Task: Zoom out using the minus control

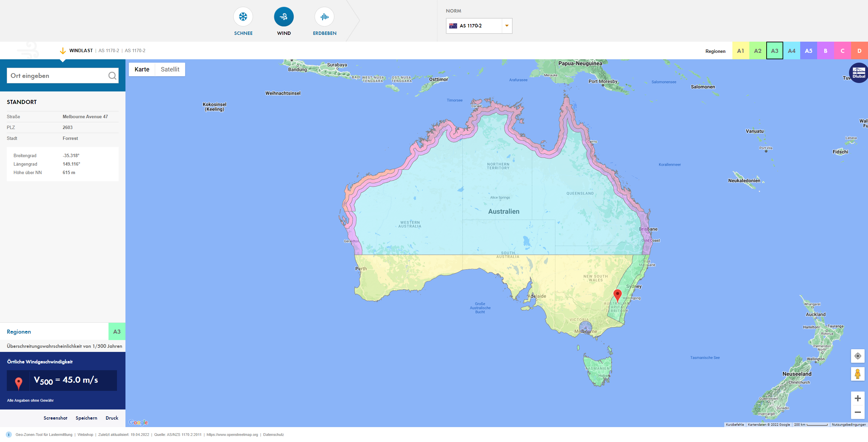Action: (x=859, y=413)
